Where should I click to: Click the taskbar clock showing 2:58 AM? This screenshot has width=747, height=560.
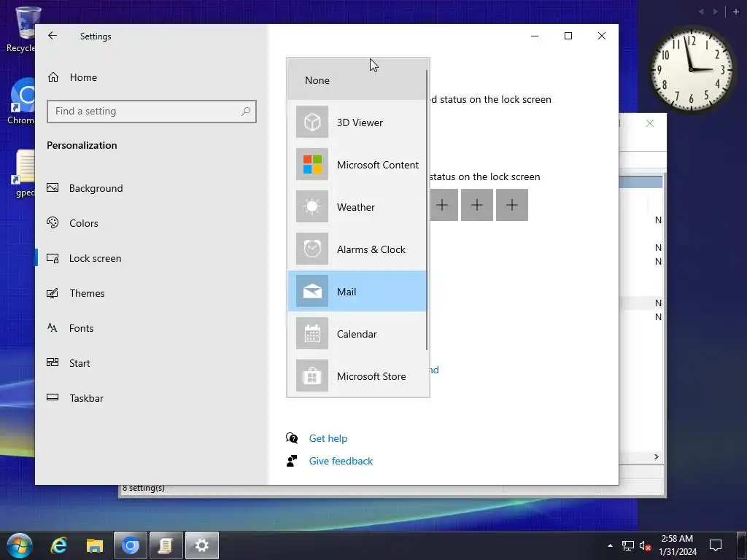[678, 545]
